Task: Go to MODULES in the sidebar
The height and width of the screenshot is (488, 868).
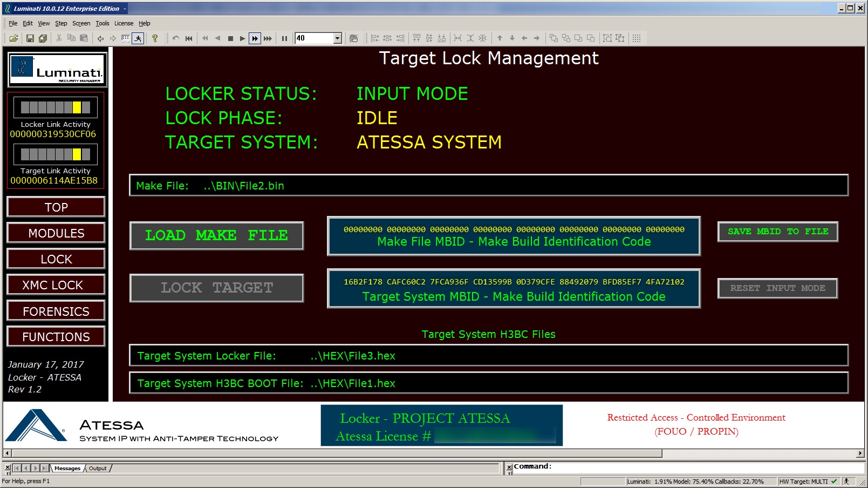Action: (x=56, y=233)
